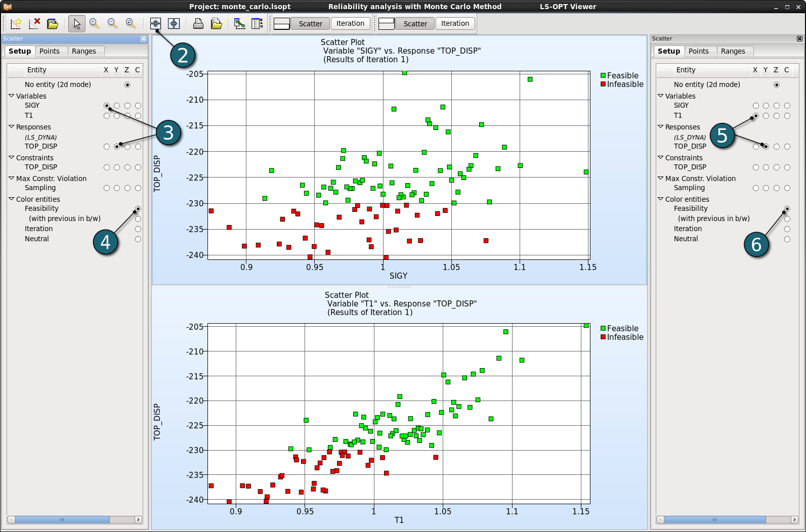Screen dimensions: 806x532
Task: Click the split window horizontally icon
Action: point(174,23)
